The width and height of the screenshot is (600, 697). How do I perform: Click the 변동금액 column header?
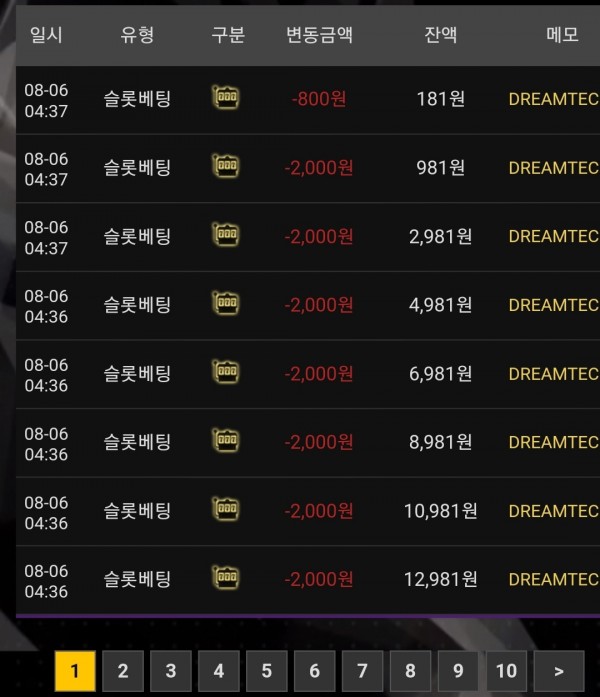[x=319, y=35]
